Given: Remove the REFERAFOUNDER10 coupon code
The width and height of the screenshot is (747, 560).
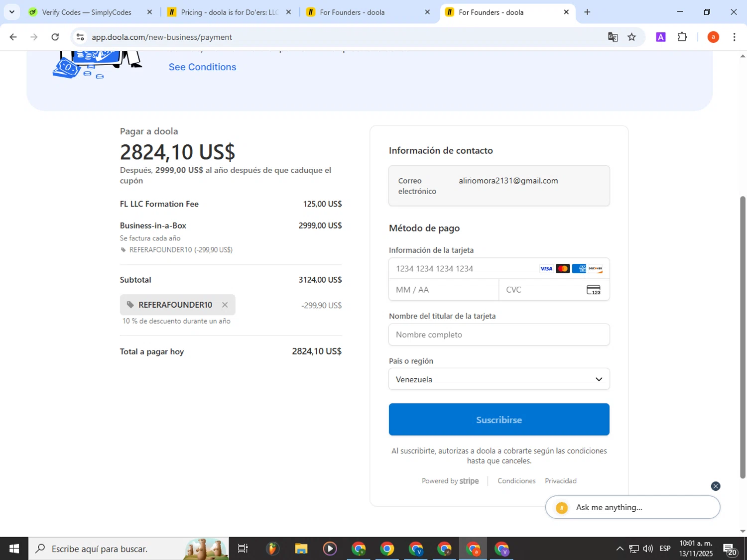Looking at the screenshot, I should (x=225, y=305).
